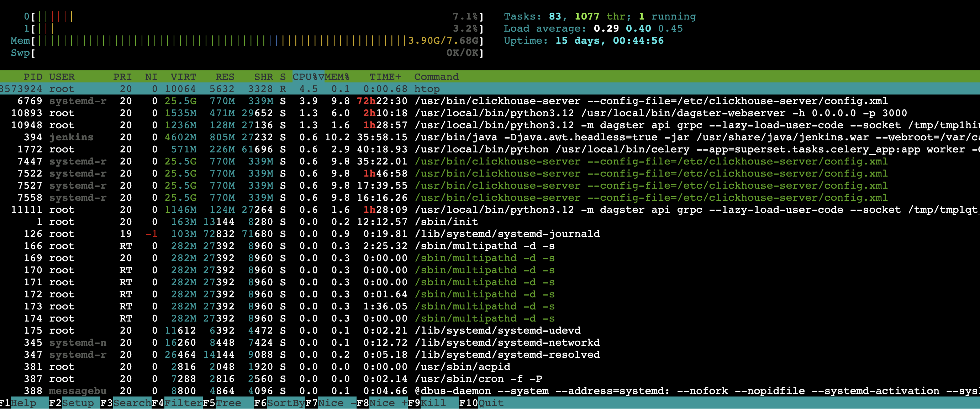Screen dimensions: 980x410
Task: Click the TIME+ column header
Action: coord(385,77)
